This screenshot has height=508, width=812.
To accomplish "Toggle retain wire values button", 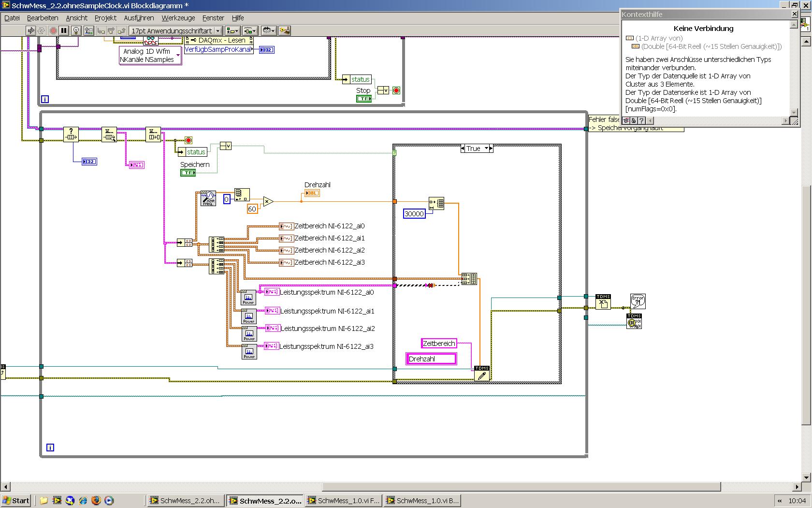I will click(x=88, y=30).
